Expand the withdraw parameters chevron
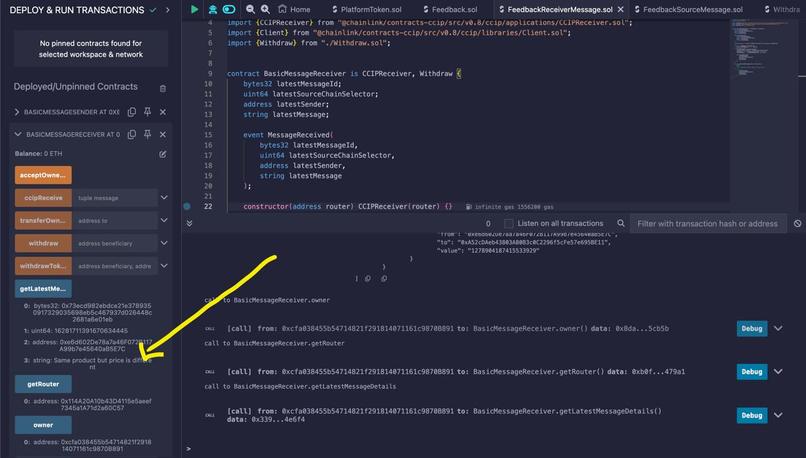Screen dimensions: 806x458 (x=164, y=243)
